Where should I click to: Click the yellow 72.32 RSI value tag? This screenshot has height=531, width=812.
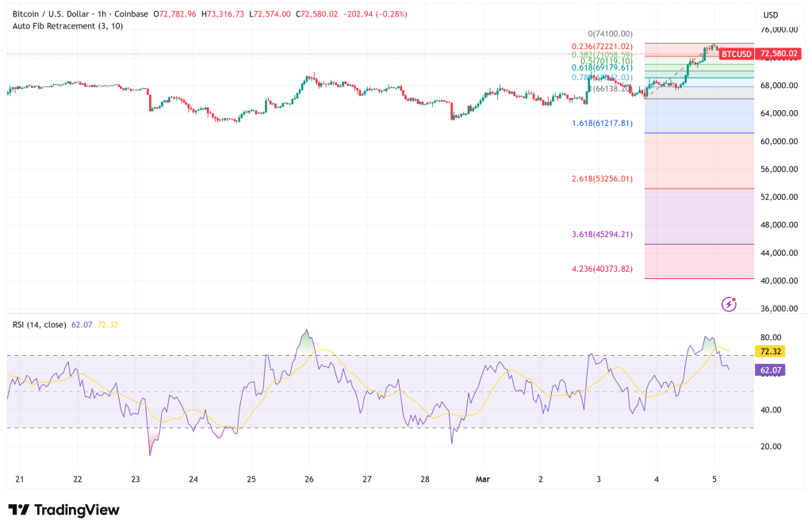[x=772, y=350]
